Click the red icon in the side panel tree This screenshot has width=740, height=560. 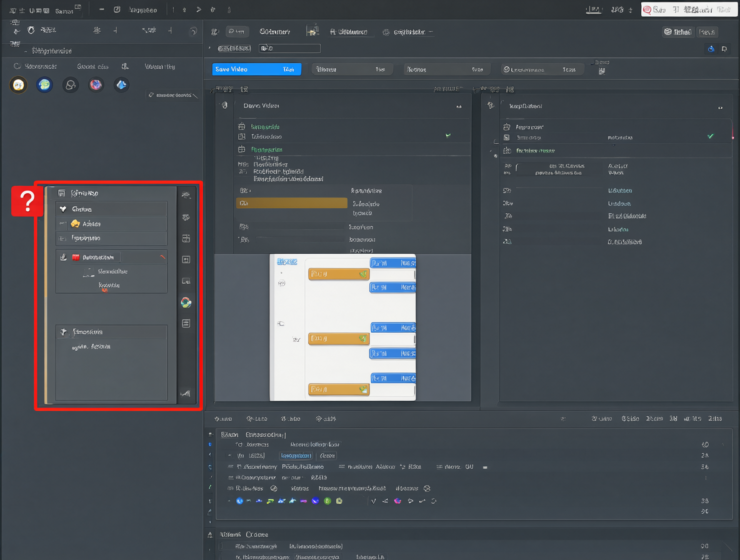76,257
